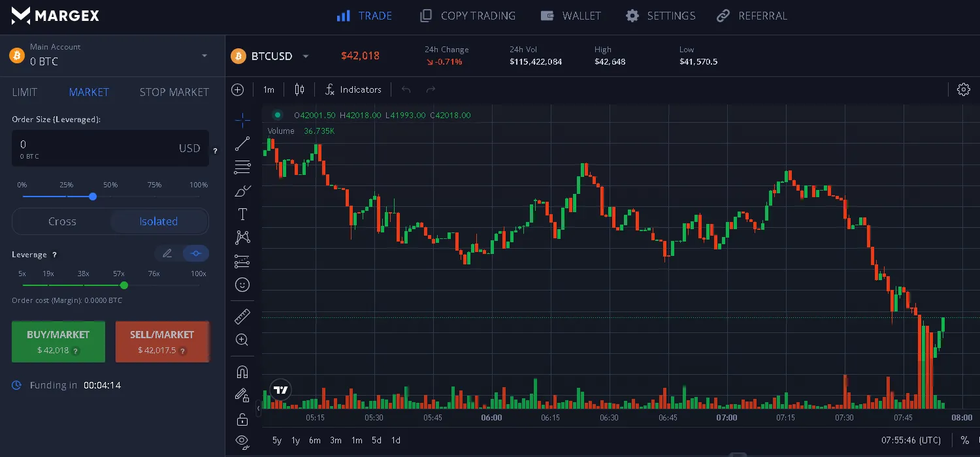Image resolution: width=980 pixels, height=457 pixels.
Task: Set chart range to 1y
Action: pyautogui.click(x=295, y=441)
